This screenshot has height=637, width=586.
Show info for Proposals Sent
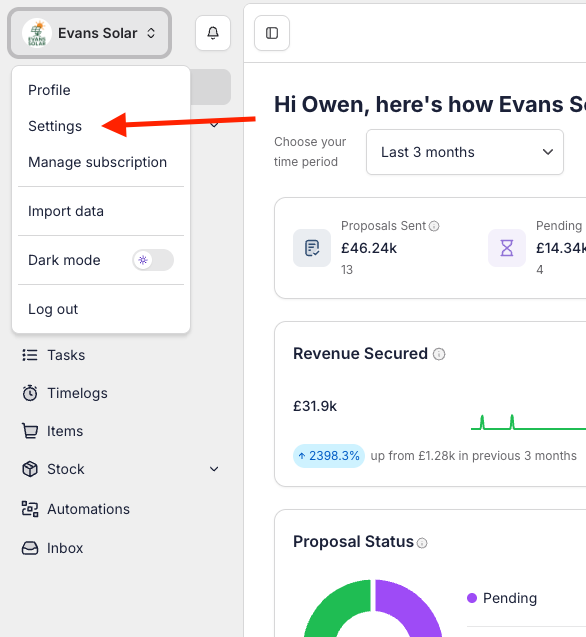(434, 226)
